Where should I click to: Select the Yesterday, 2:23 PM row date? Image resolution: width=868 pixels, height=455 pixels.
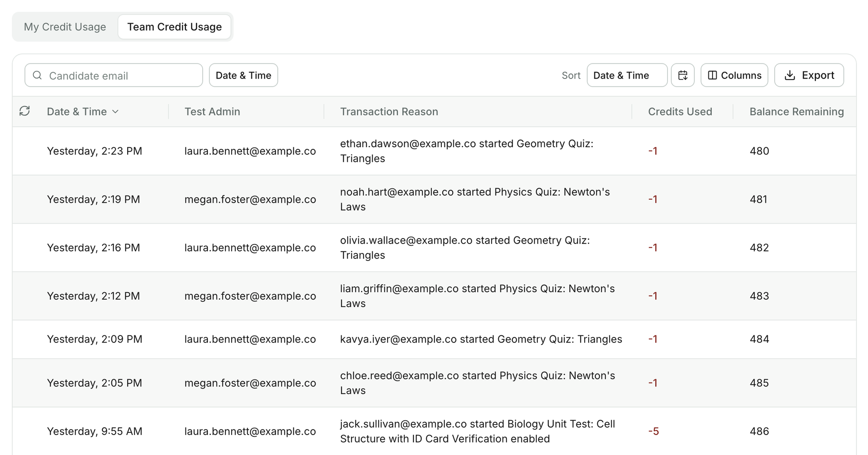95,151
